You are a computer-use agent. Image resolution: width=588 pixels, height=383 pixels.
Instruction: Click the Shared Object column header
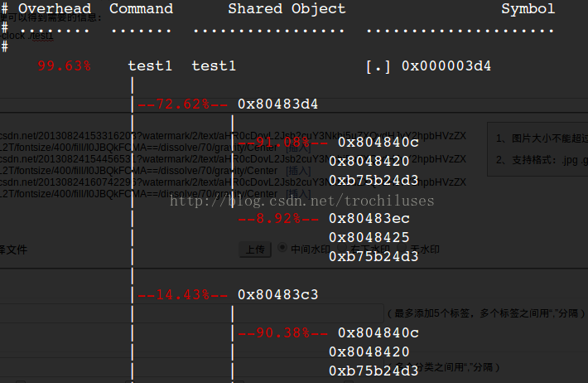click(x=287, y=8)
